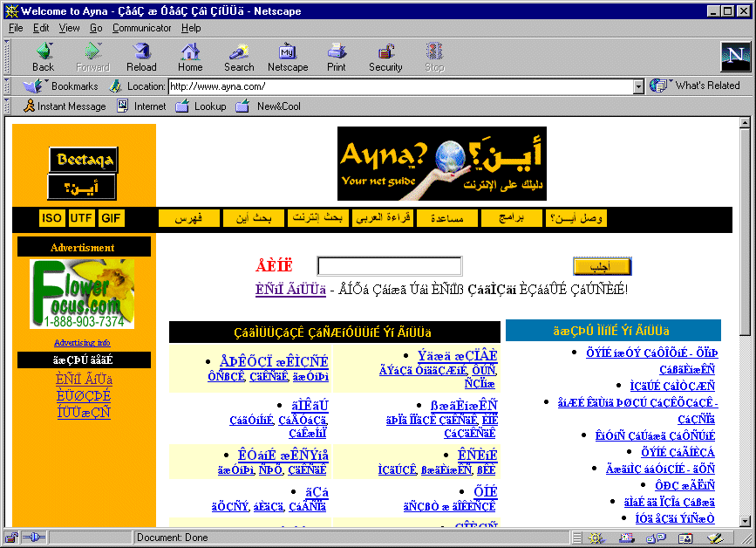Click the Forward navigation button
The height and width of the screenshot is (548, 756).
tap(92, 58)
